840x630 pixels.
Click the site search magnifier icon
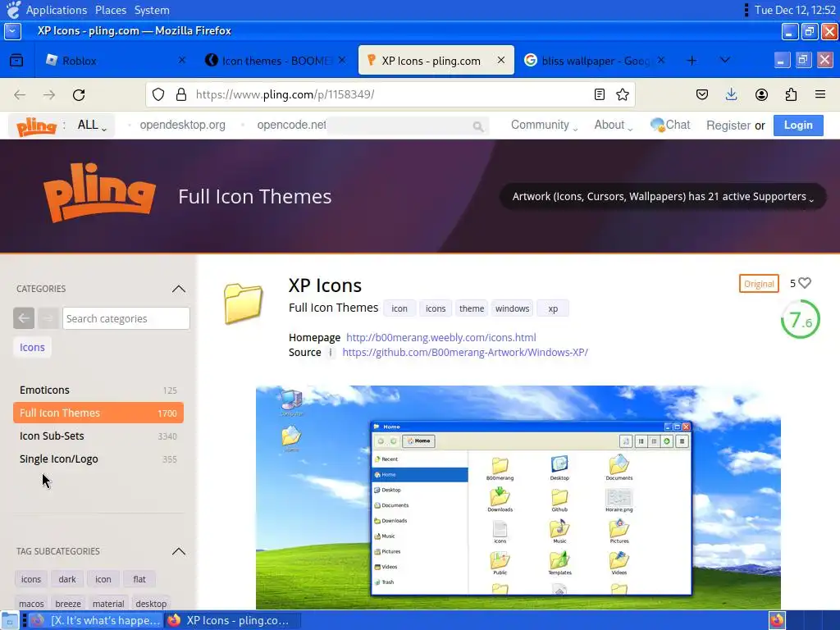coord(478,126)
